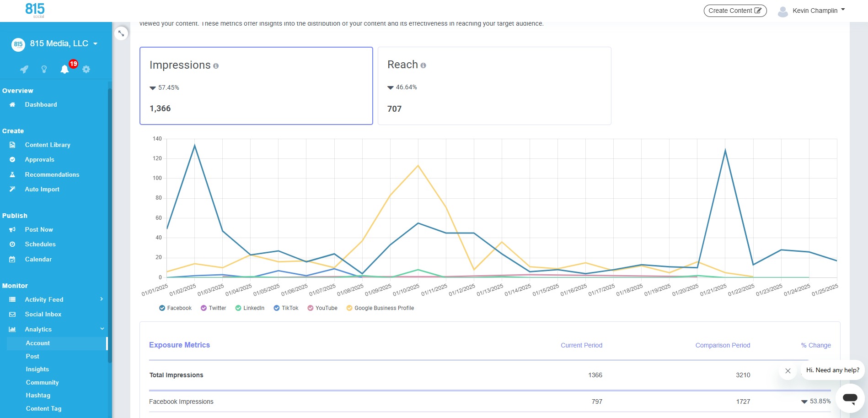Click the Approvals checkmark icon
The image size is (868, 418).
tap(12, 160)
